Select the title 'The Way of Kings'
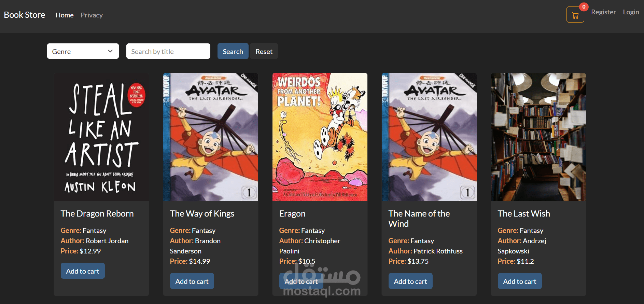 coord(202,213)
